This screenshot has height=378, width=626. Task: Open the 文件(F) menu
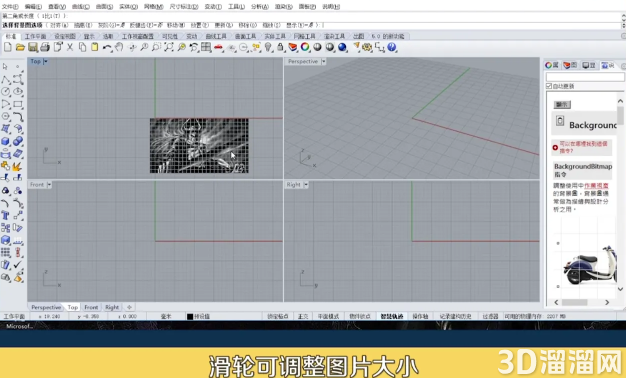tap(10, 6)
